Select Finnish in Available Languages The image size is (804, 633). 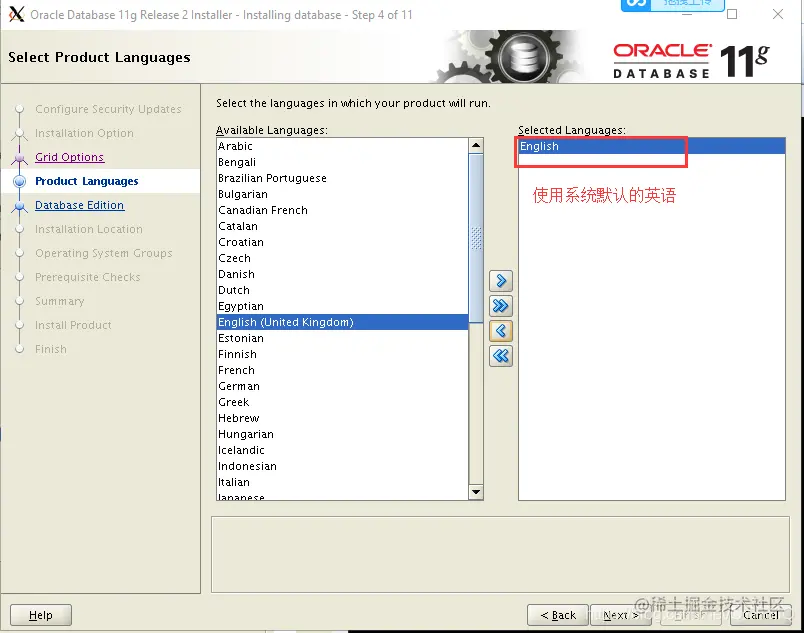coord(343,354)
